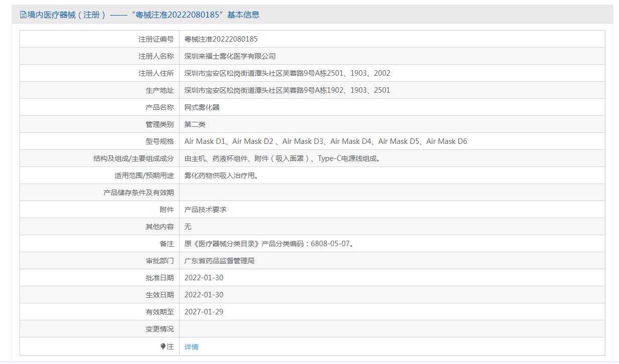
Task: Select intended use text 雾化药物供吸入治疗用。
Action: tap(221, 175)
